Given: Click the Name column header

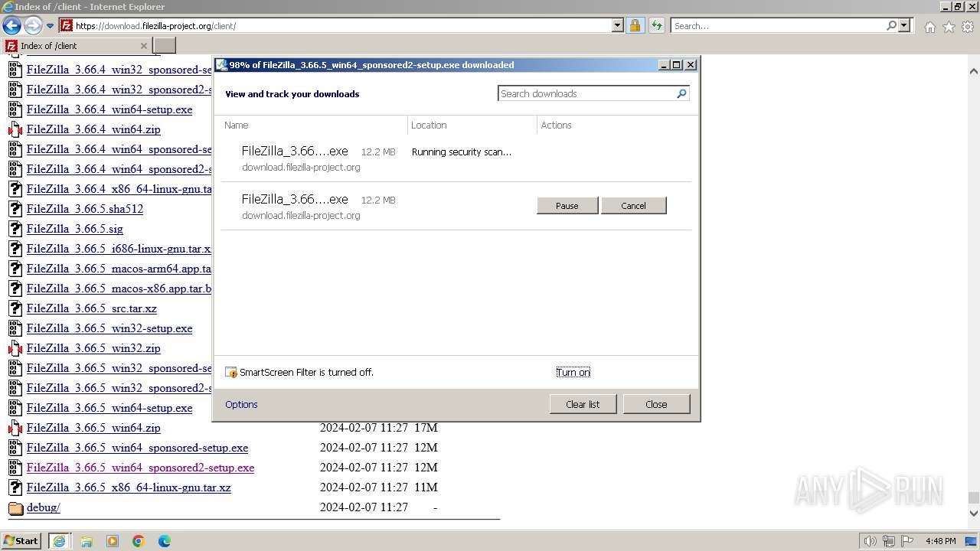Looking at the screenshot, I should click(x=237, y=125).
